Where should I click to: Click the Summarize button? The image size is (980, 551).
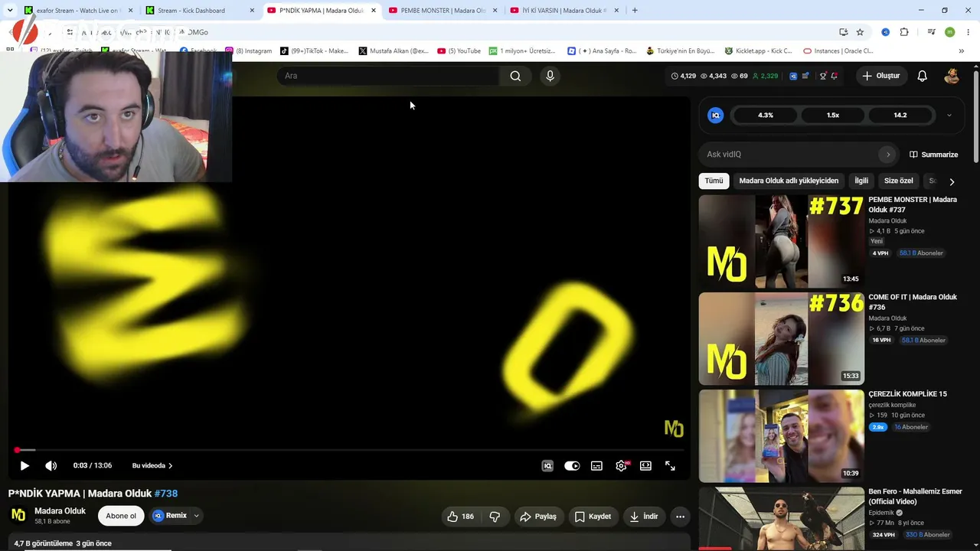934,155
